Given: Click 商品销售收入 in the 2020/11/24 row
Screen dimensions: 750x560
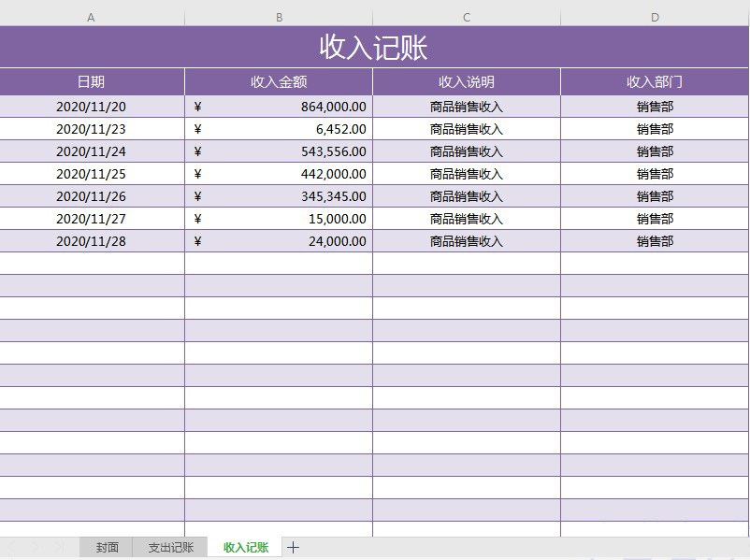Looking at the screenshot, I should tap(467, 151).
